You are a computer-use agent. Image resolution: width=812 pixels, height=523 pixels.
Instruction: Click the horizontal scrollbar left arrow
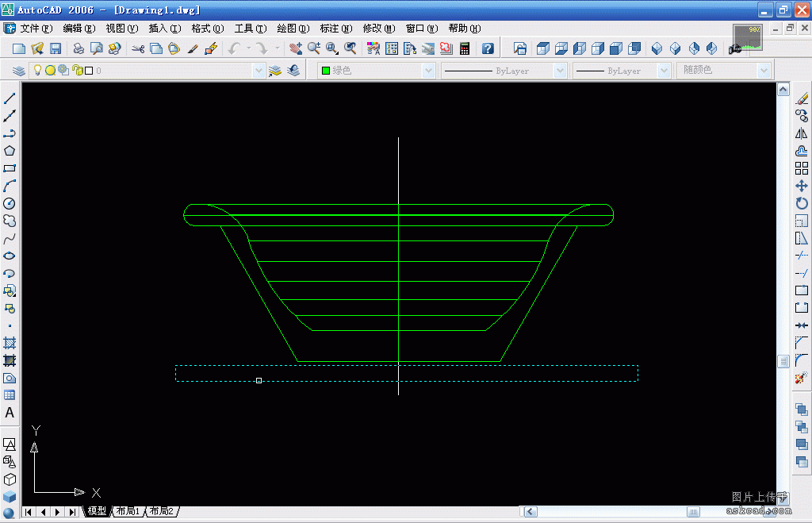click(530, 512)
